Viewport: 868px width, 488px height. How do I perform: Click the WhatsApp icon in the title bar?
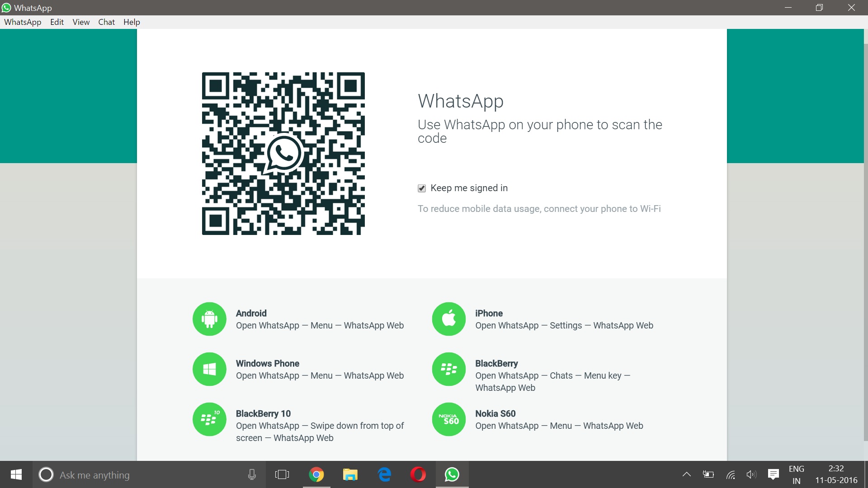(x=6, y=8)
